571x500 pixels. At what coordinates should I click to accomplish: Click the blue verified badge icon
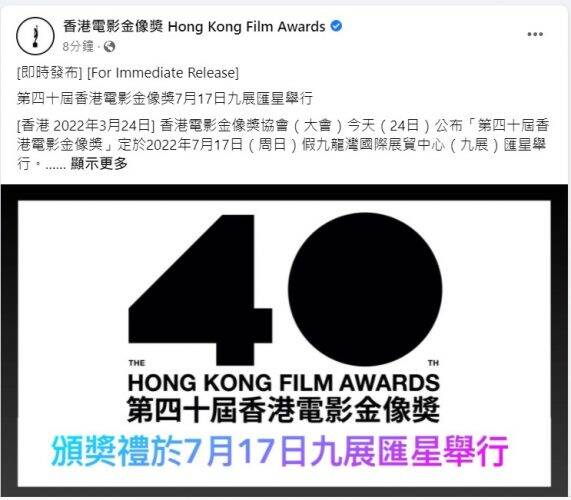pyautogui.click(x=336, y=26)
